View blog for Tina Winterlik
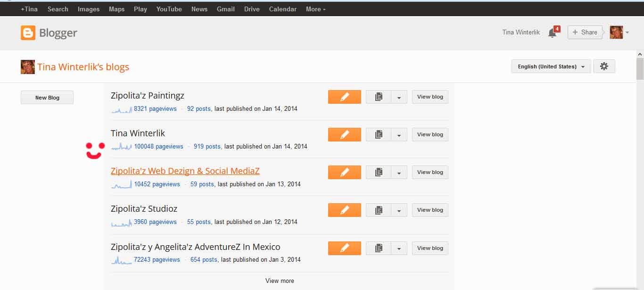Image resolution: width=644 pixels, height=290 pixels. tap(430, 134)
